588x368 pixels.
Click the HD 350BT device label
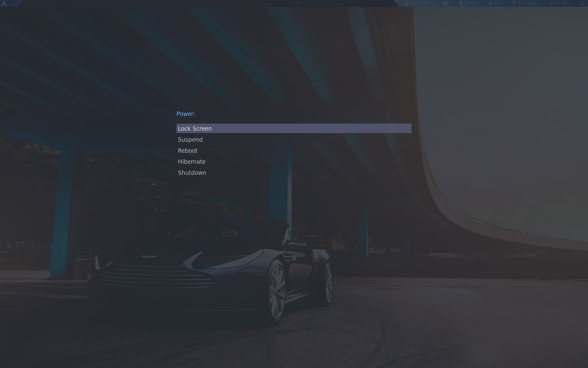(x=419, y=3)
